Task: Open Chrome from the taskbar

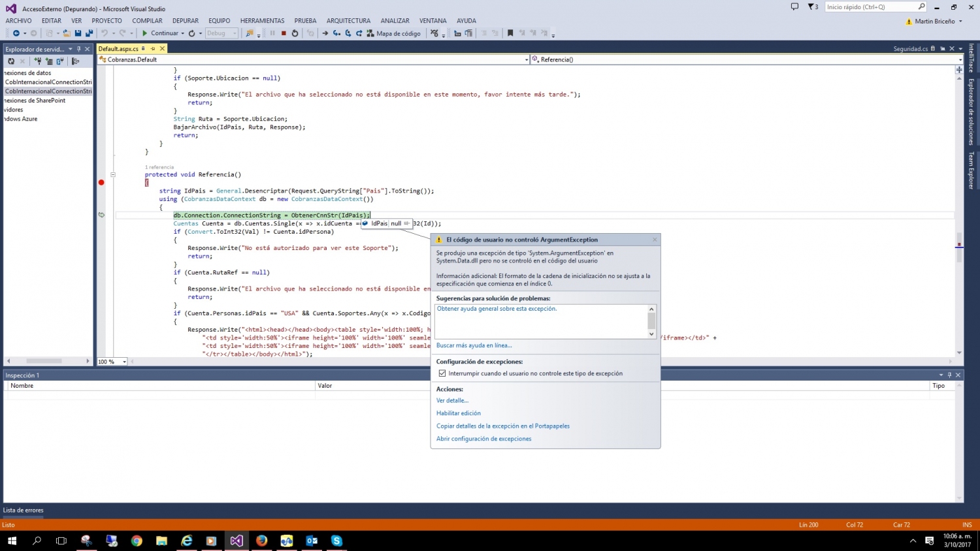Action: 137,541
